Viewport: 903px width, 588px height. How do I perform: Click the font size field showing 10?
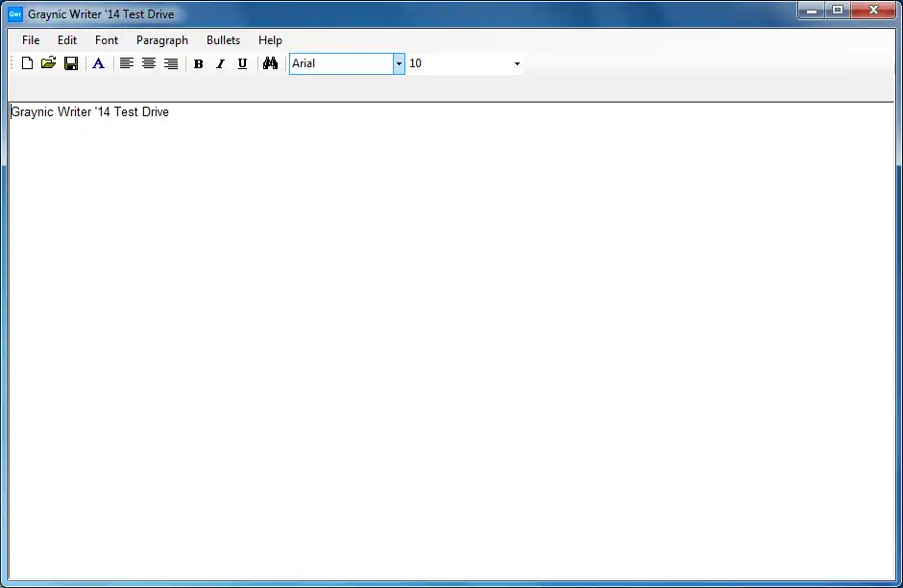(459, 64)
